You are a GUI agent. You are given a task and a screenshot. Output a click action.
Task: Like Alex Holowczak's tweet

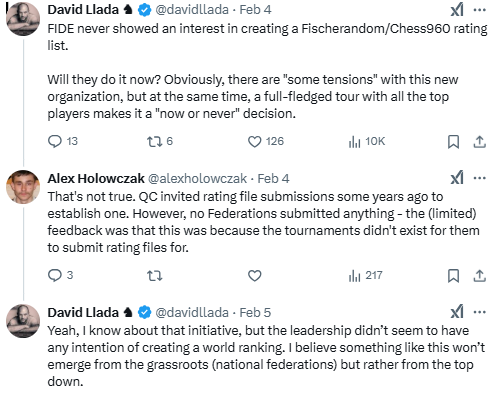[255, 276]
